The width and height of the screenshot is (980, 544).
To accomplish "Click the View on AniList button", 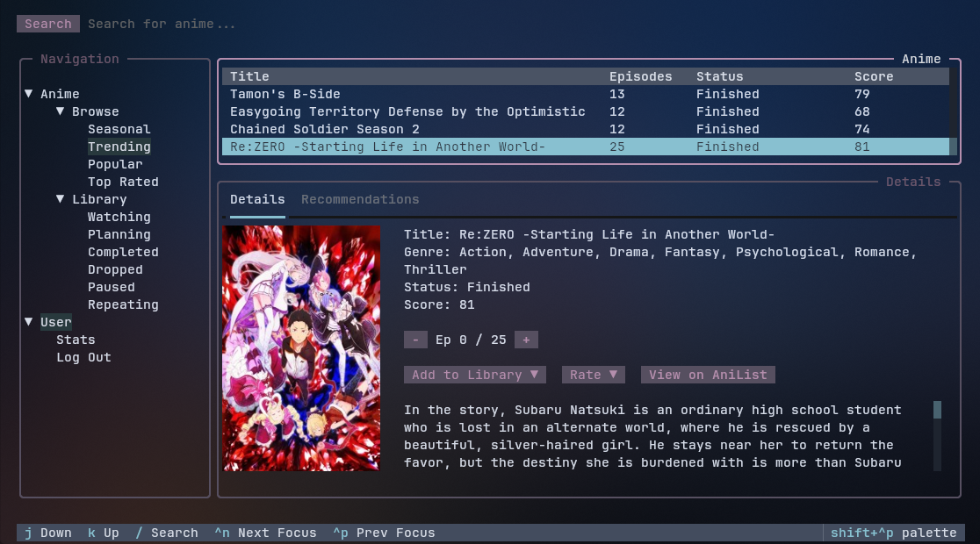I will (708, 375).
